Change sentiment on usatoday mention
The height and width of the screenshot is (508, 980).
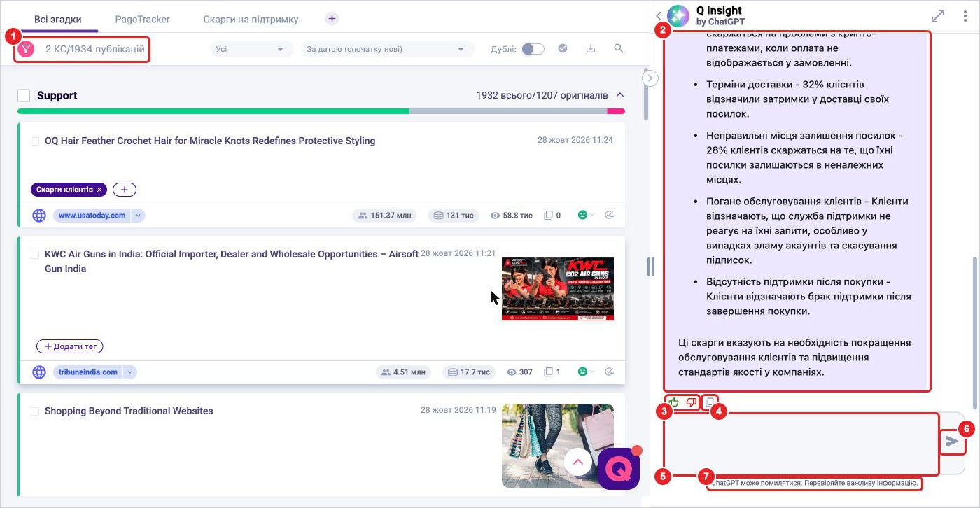point(585,216)
